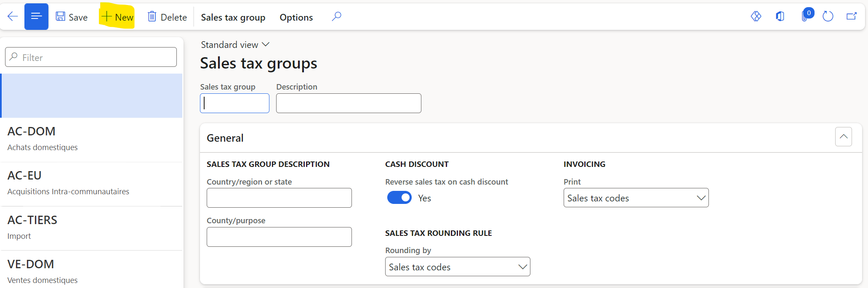Open the Sales tax group menu tab
This screenshot has width=868, height=288.
click(233, 17)
